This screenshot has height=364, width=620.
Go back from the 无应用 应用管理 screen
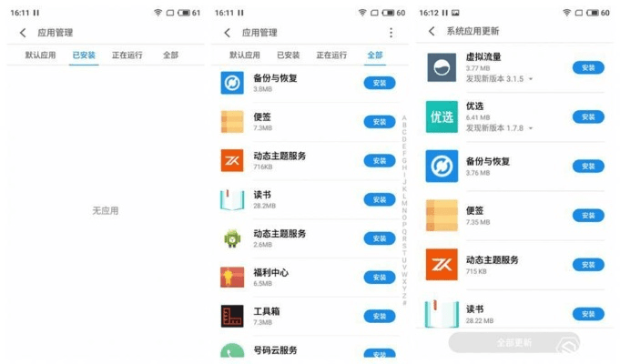[23, 33]
